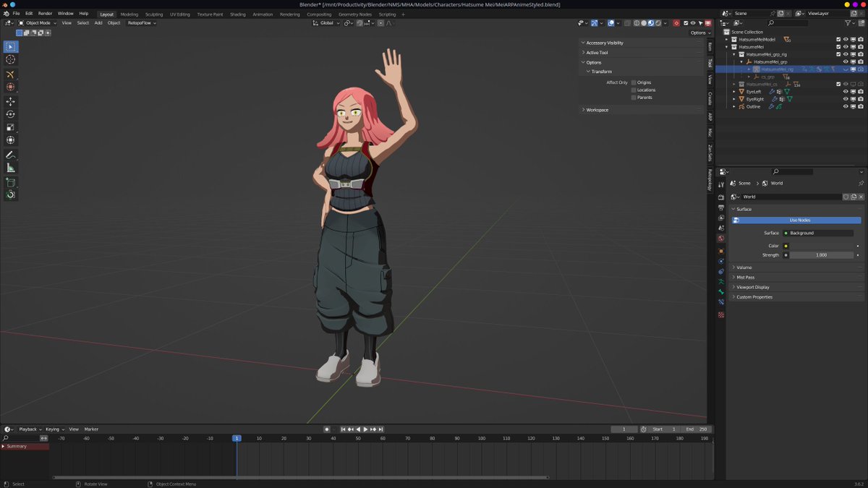Open the Output properties tab icon
The image size is (868, 488).
pyautogui.click(x=721, y=207)
